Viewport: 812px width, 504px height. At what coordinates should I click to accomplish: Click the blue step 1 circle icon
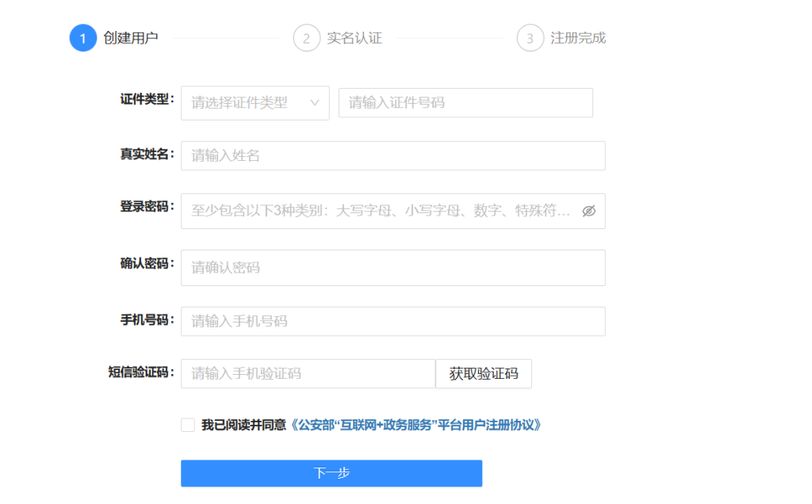(x=82, y=38)
